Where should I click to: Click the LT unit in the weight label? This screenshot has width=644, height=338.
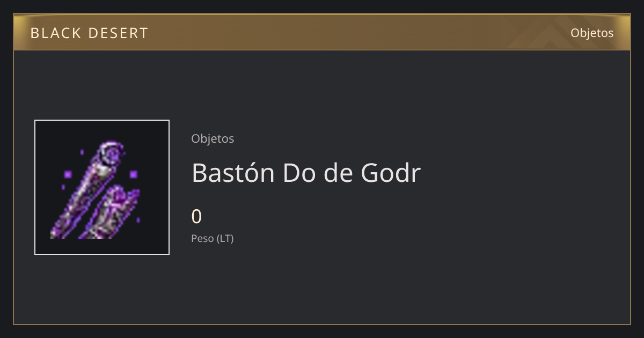pyautogui.click(x=225, y=238)
